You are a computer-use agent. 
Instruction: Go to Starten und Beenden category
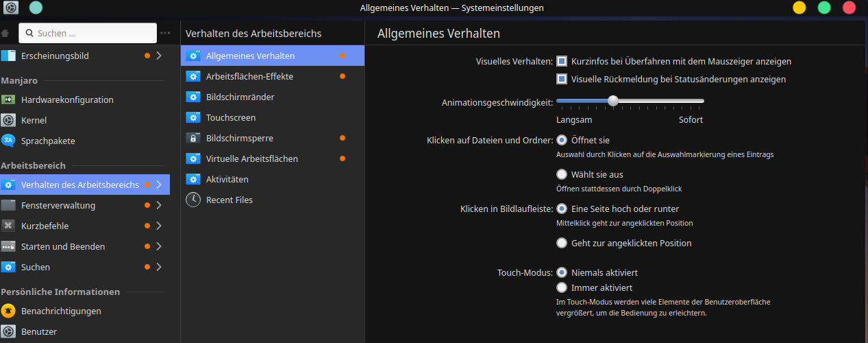pos(63,246)
